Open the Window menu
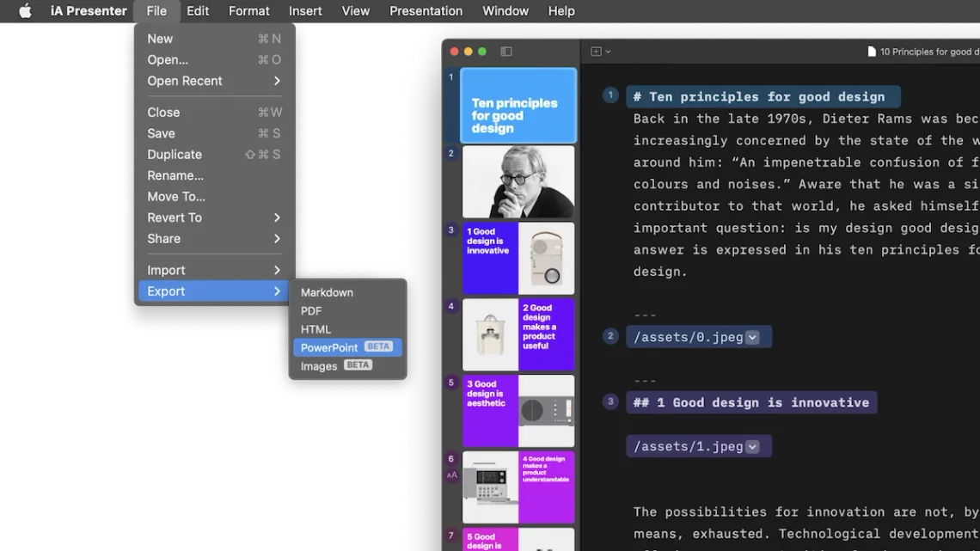The image size is (980, 551). click(505, 11)
